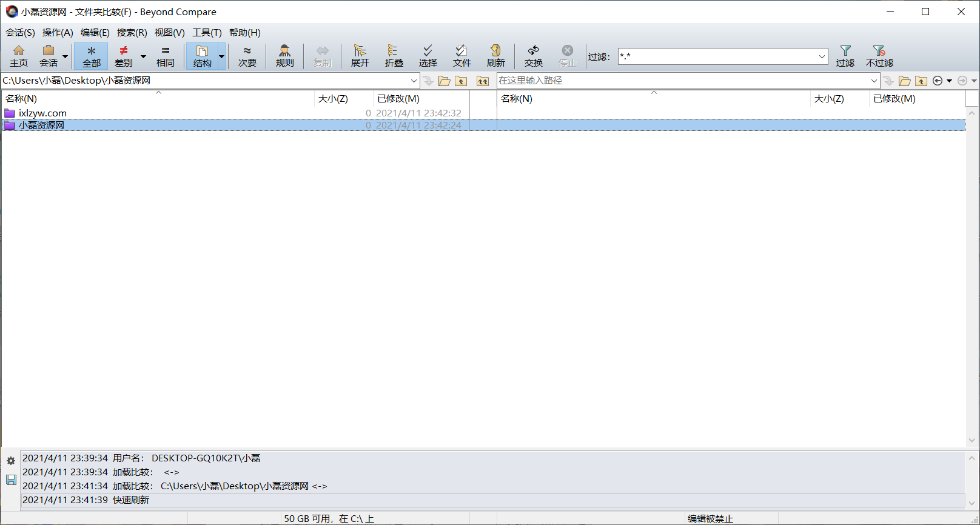Expand the left path history dropdown
980x525 pixels.
[414, 81]
